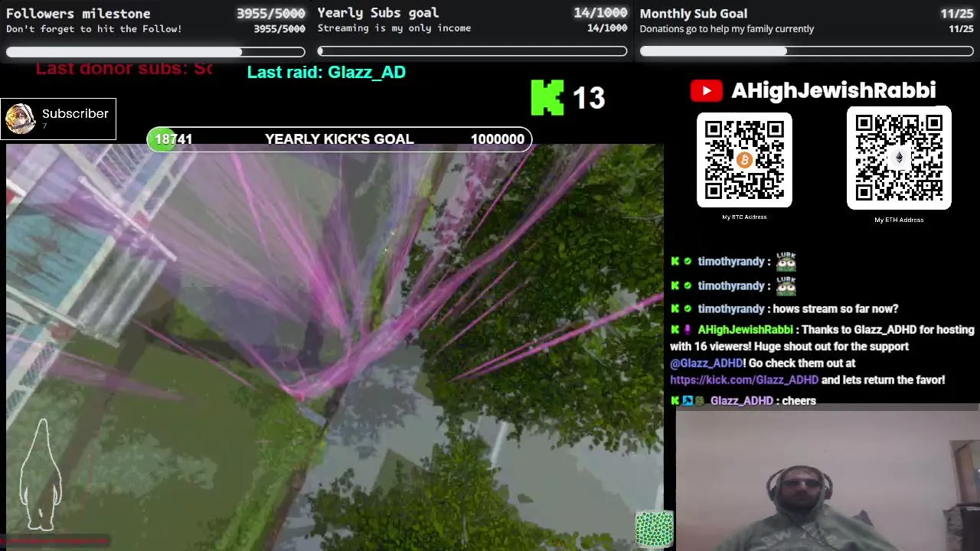Click the Monthly Sub Goal progress bar
The height and width of the screenshot is (551, 980).
point(806,51)
